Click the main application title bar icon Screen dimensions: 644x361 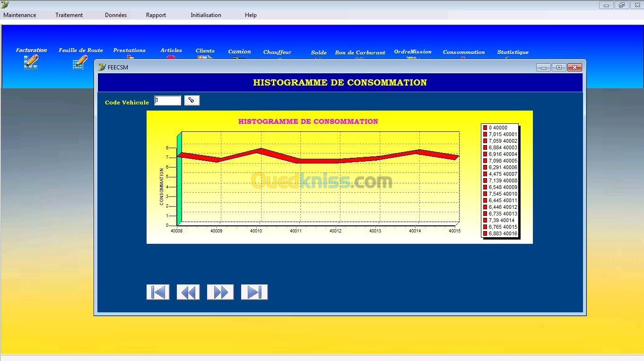pyautogui.click(x=5, y=5)
